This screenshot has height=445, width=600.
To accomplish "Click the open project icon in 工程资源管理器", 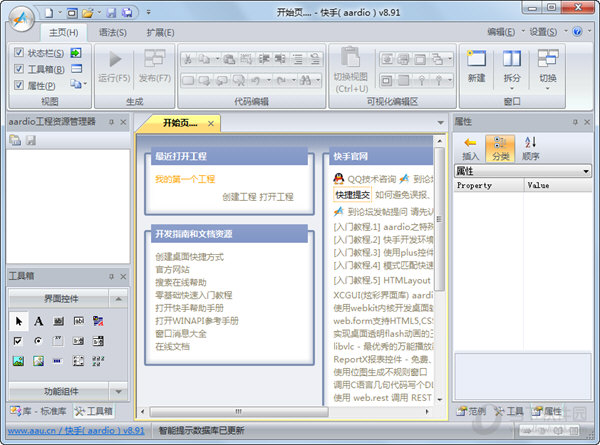I will [15, 140].
